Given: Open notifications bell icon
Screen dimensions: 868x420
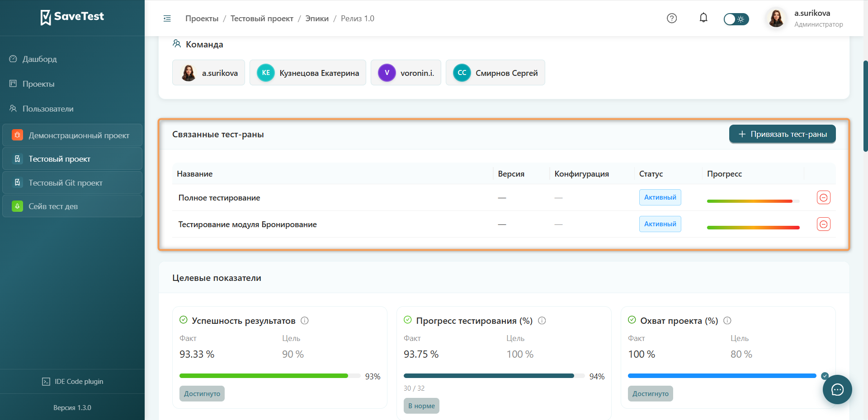Looking at the screenshot, I should [703, 18].
